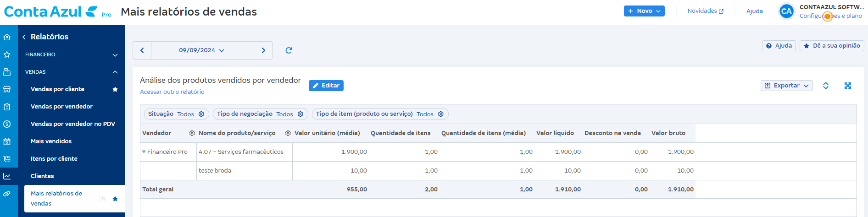The image size is (868, 217).
Task: Open the 09/09/2024 date dropdown
Action: [x=202, y=50]
